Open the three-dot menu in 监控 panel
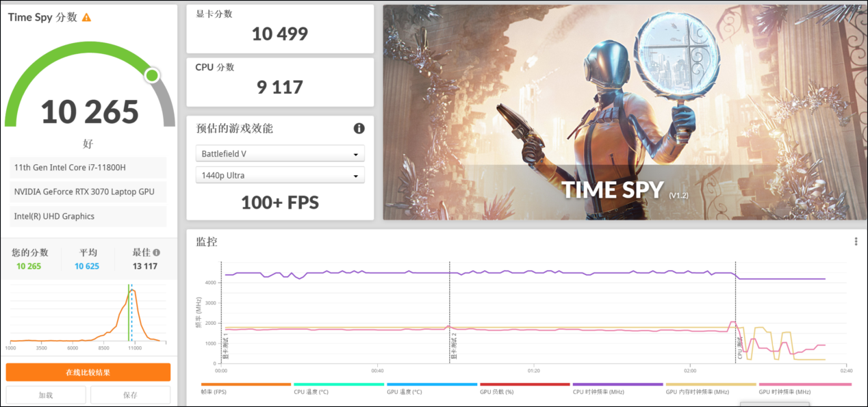The image size is (868, 407). coord(856,241)
